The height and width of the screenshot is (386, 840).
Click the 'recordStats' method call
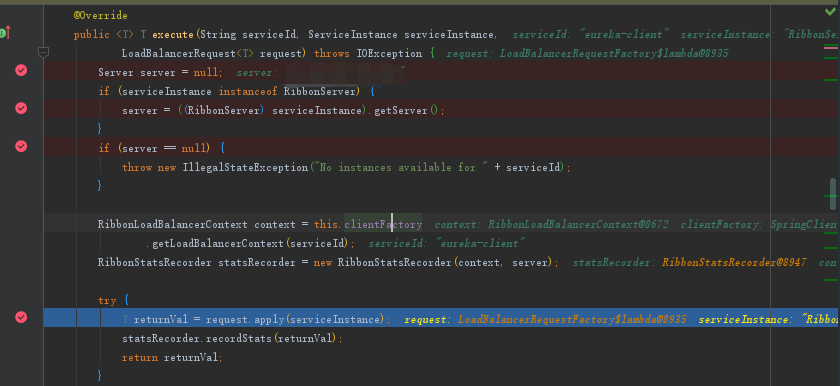click(239, 338)
